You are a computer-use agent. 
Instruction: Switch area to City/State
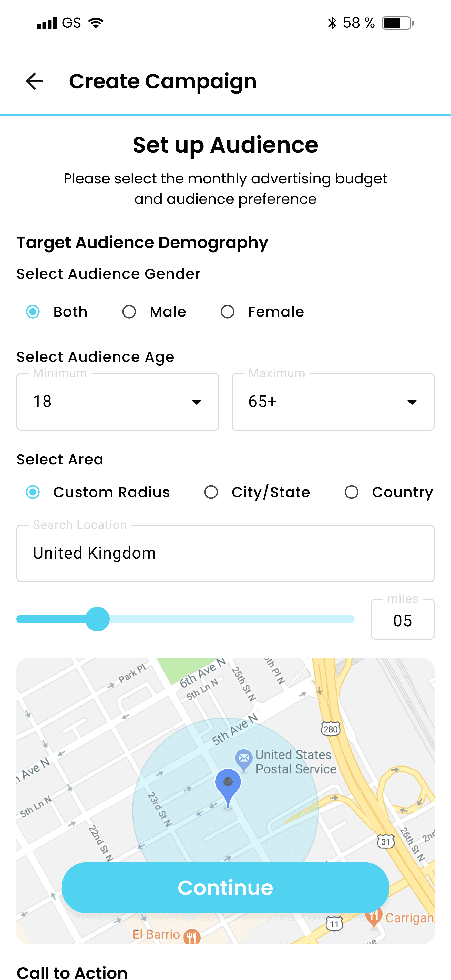point(211,492)
